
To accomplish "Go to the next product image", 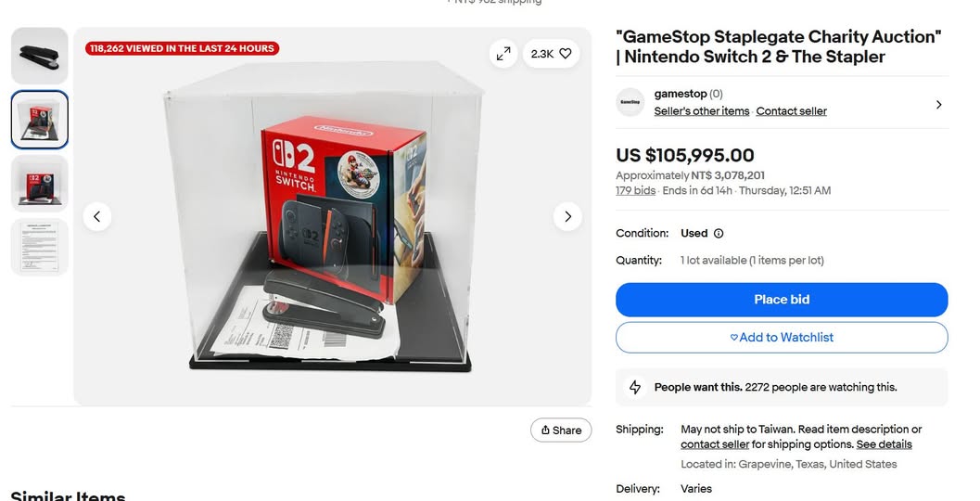I will click(x=567, y=217).
